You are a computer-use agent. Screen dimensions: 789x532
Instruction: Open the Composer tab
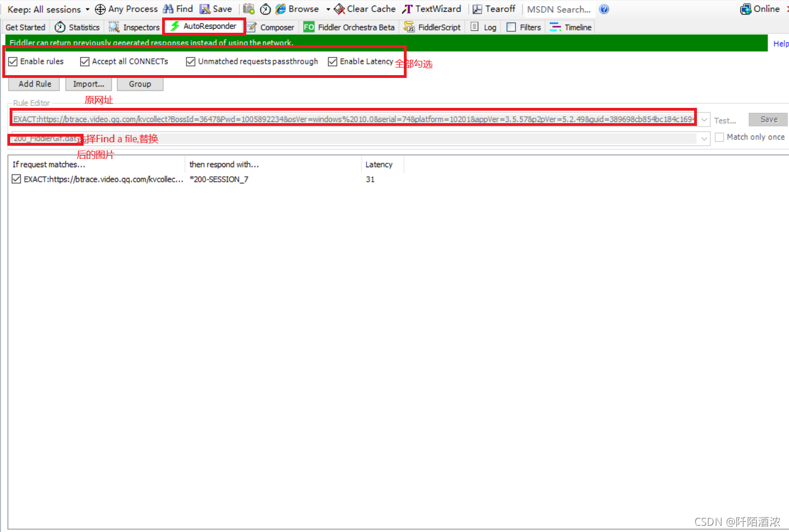(x=271, y=27)
